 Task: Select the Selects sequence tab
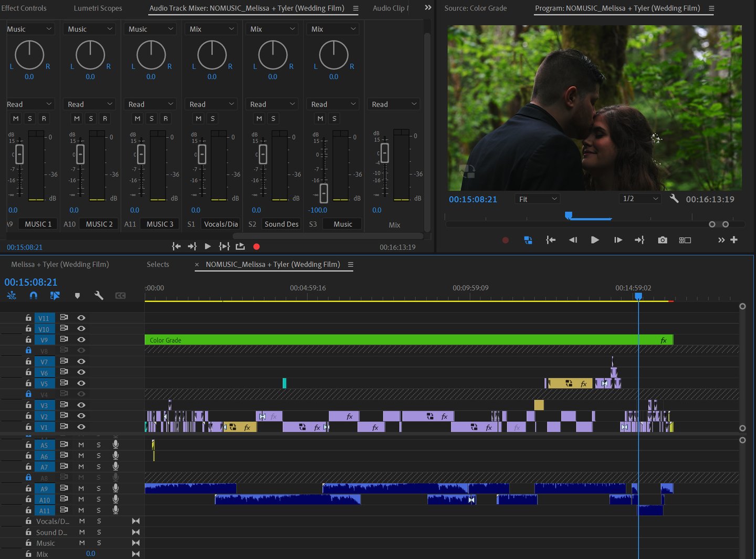point(158,265)
